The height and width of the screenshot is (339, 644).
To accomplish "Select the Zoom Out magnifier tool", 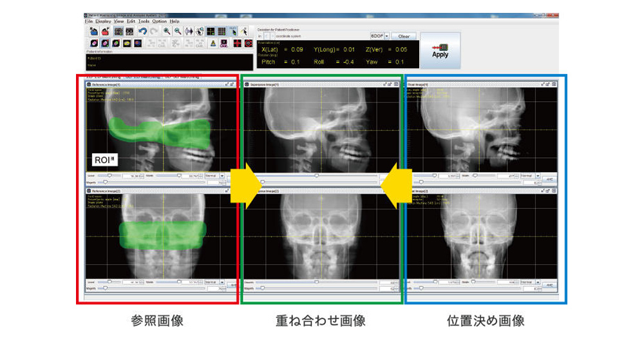I will [x=178, y=31].
